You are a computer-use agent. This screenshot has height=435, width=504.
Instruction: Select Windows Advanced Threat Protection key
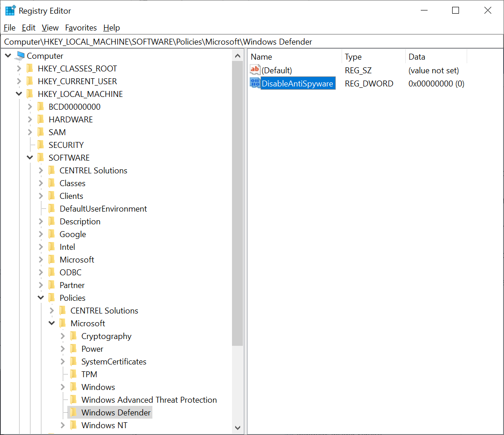click(149, 400)
